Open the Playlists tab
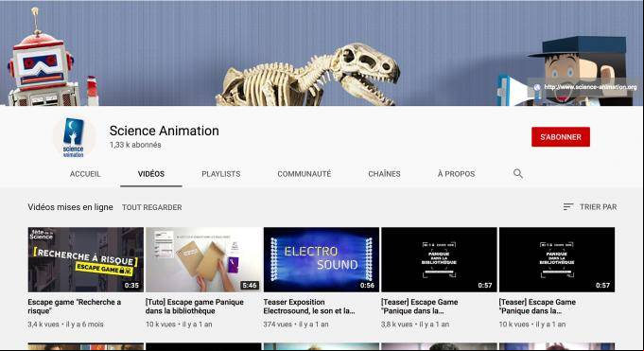 point(221,174)
